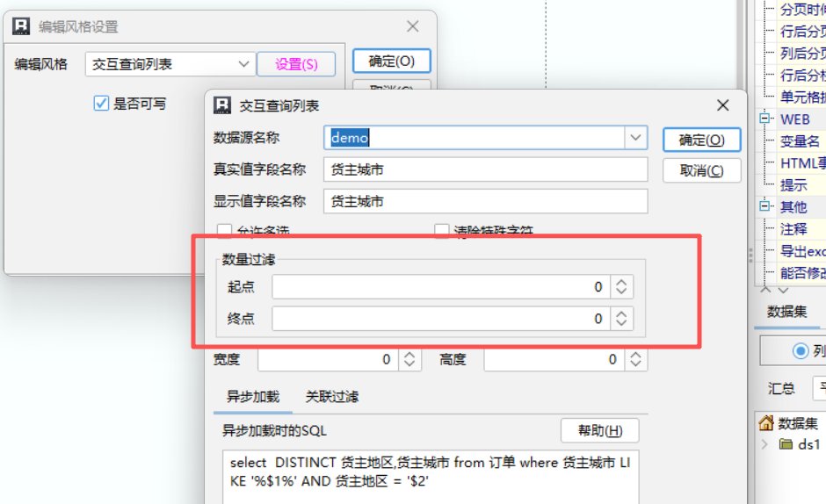Open the 编辑风格 dropdown showing 交互查询列表
The width and height of the screenshot is (826, 504).
(x=170, y=64)
